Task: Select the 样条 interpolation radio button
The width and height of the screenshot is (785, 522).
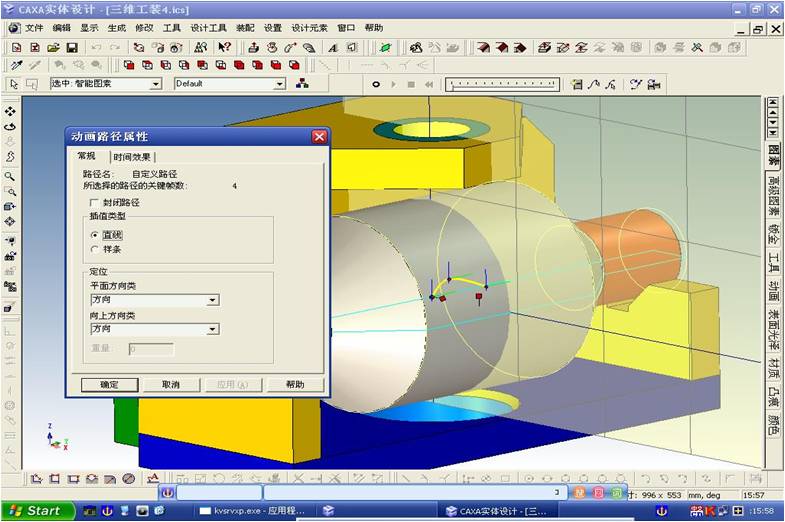Action: [95, 249]
